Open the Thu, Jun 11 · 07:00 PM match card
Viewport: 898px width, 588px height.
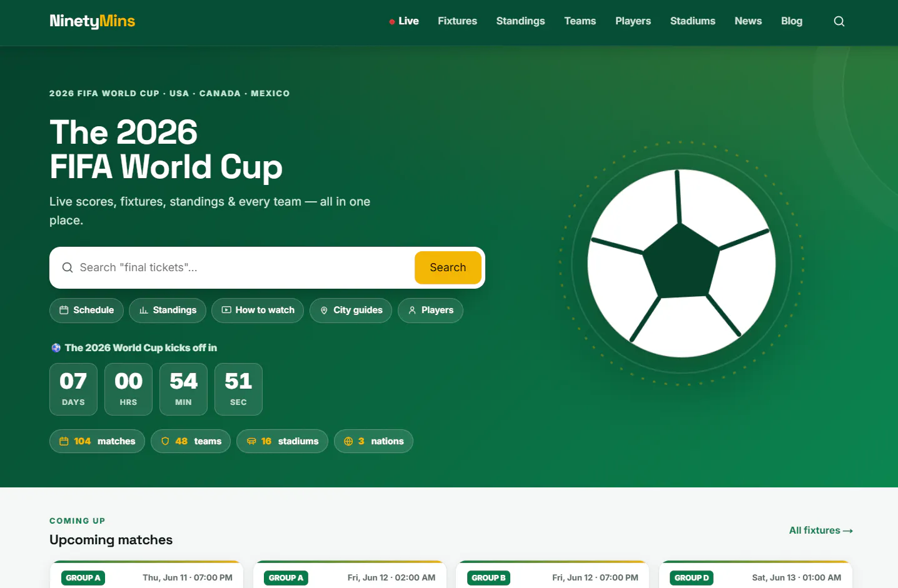pyautogui.click(x=147, y=575)
